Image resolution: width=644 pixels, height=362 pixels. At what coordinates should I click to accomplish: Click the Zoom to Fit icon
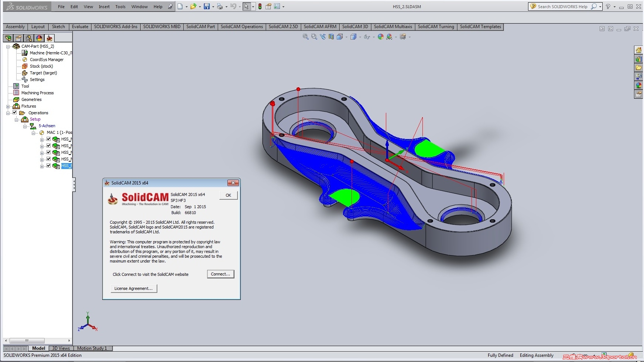pos(306,37)
